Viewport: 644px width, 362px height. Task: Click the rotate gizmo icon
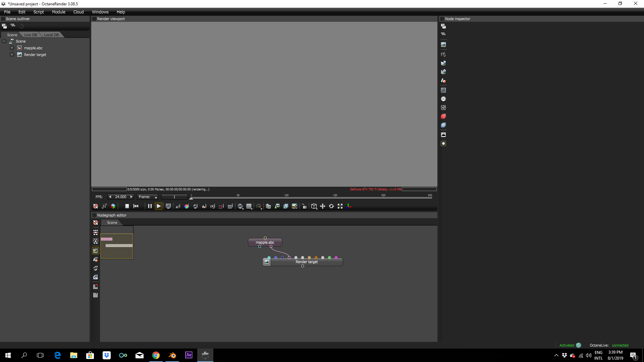pyautogui.click(x=331, y=206)
